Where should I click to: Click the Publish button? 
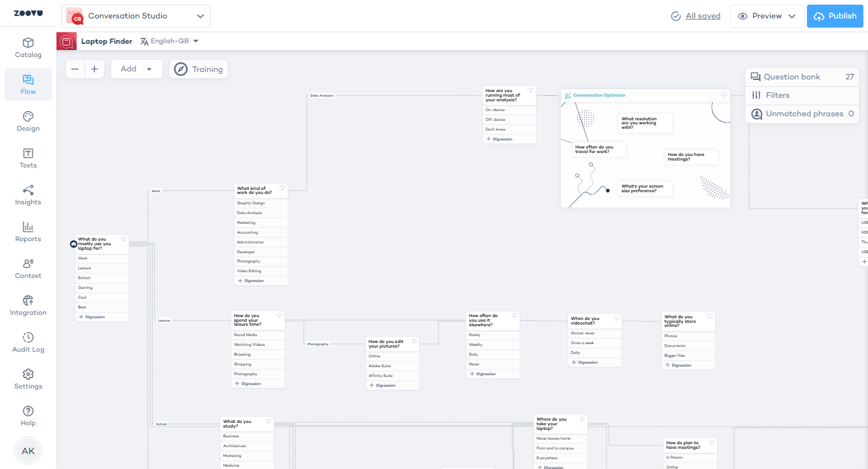[835, 16]
